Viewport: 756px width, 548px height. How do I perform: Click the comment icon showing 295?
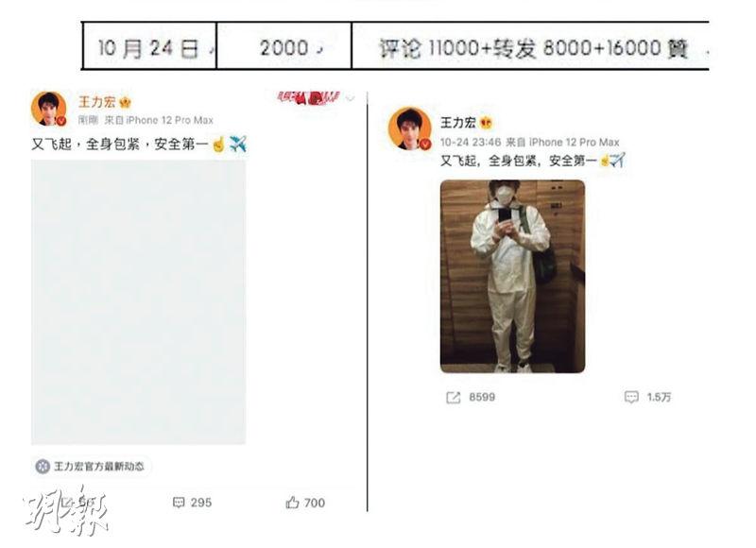[x=179, y=503]
